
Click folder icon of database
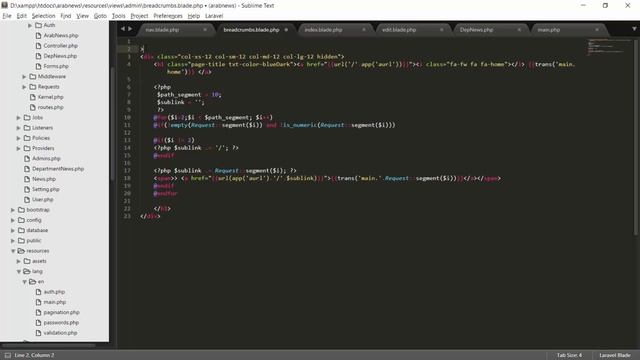click(21, 230)
